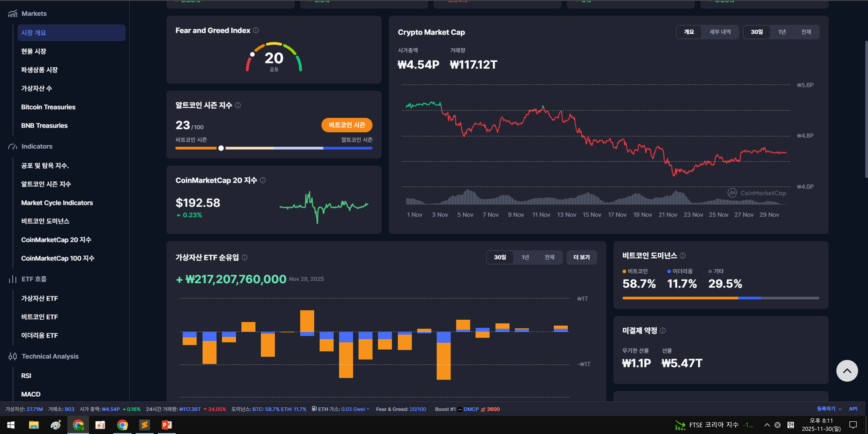868x434 pixels.
Task: Open the 등록하기 dropdown
Action: tap(829, 409)
